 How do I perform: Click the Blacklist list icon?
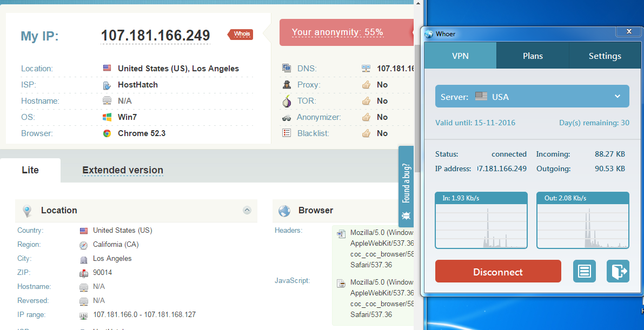[x=287, y=133]
